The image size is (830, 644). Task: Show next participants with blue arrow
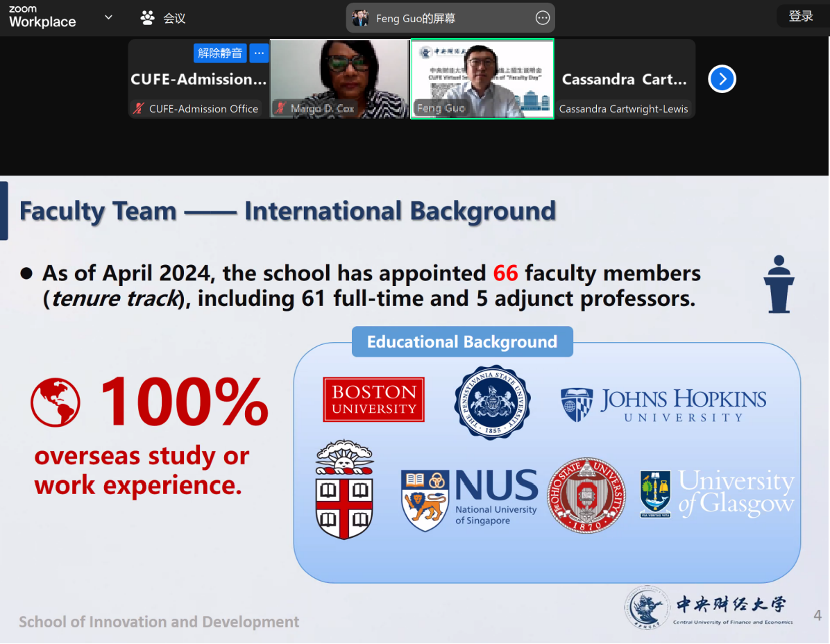click(722, 79)
